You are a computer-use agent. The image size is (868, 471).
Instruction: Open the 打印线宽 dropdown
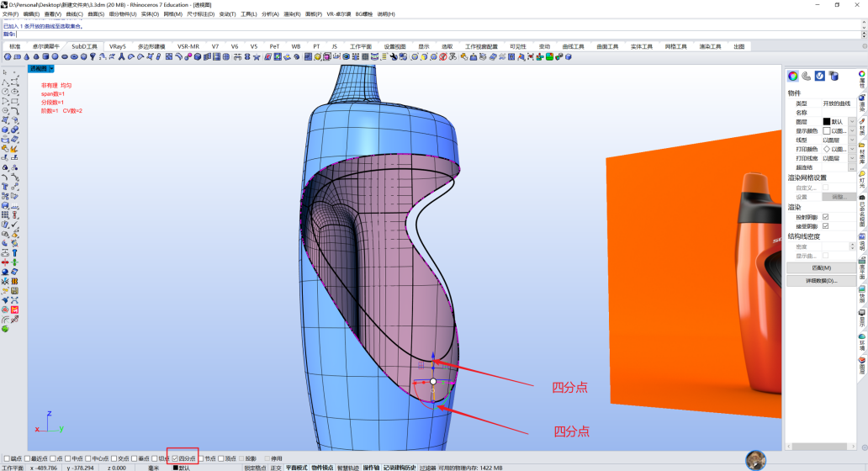852,158
